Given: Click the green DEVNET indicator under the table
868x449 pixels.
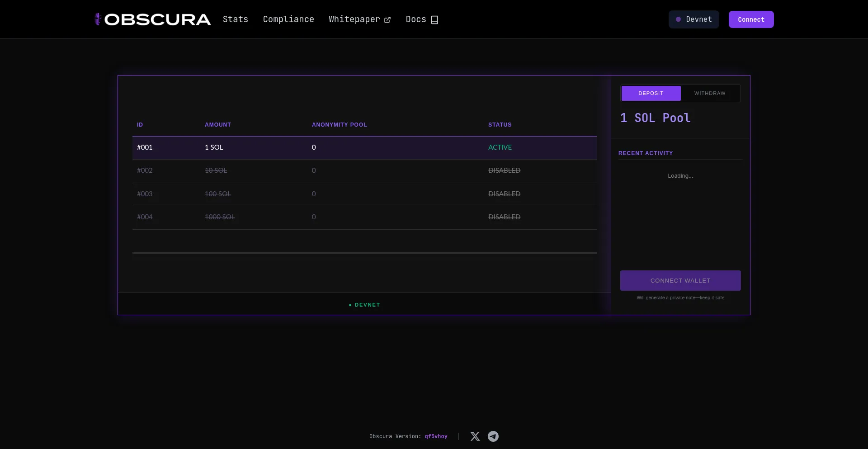Looking at the screenshot, I should pyautogui.click(x=364, y=305).
